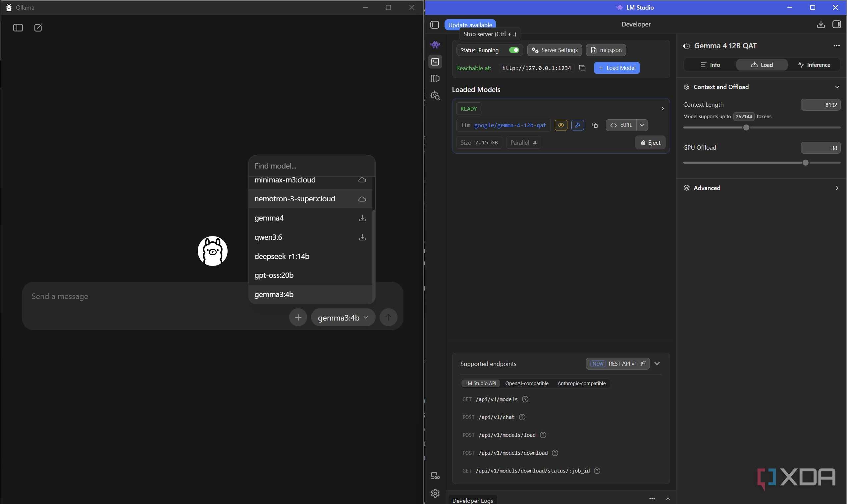Click cURL code button
The width and height of the screenshot is (847, 504).
[621, 125]
